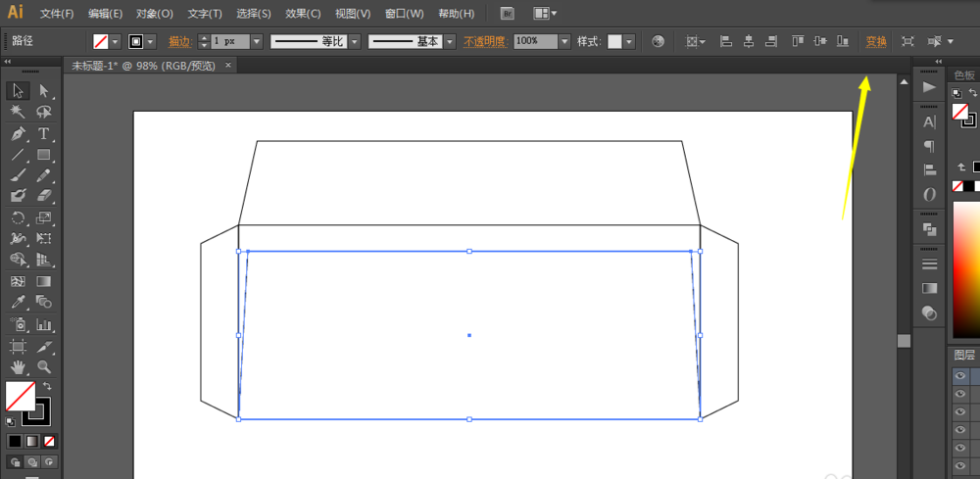This screenshot has width=980, height=479.
Task: Hide the second layer via eye icon
Action: coord(960,394)
